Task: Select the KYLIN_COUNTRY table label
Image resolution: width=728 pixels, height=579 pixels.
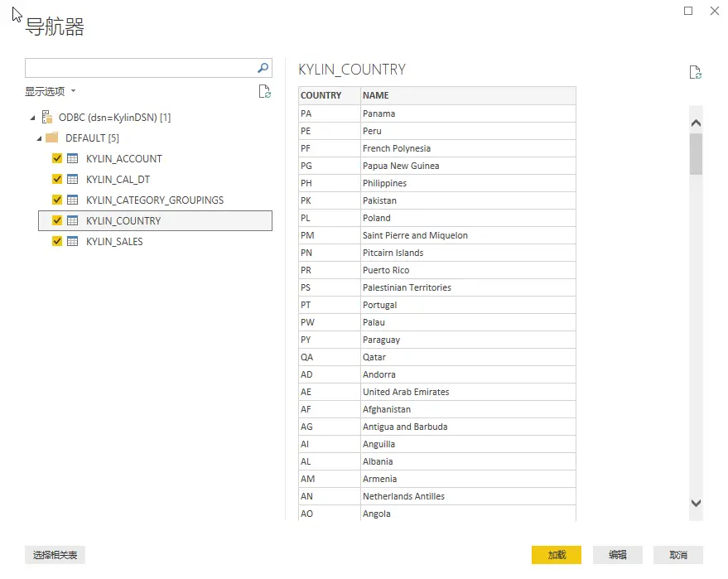Action: [123, 221]
